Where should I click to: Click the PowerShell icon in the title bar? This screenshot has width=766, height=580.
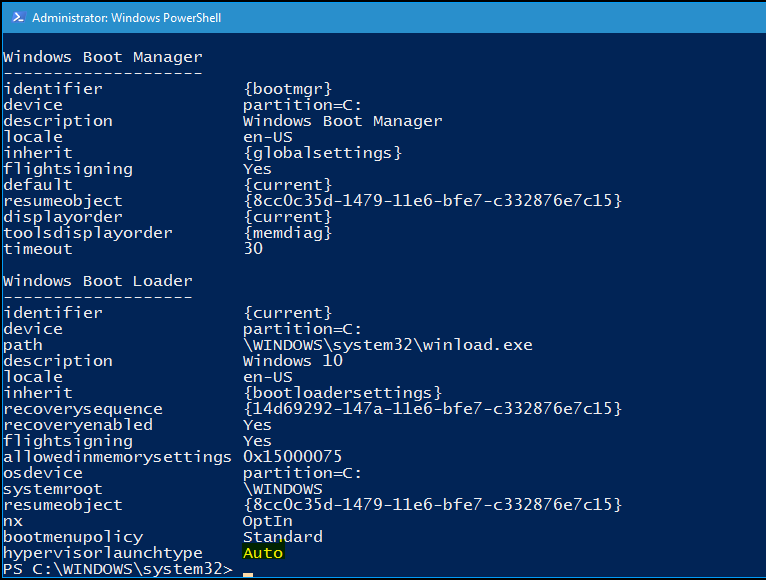[x=17, y=17]
